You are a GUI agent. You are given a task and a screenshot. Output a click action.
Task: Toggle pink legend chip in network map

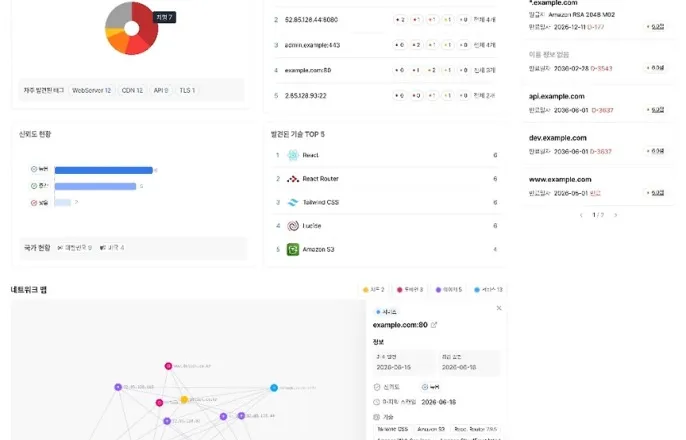[410, 290]
